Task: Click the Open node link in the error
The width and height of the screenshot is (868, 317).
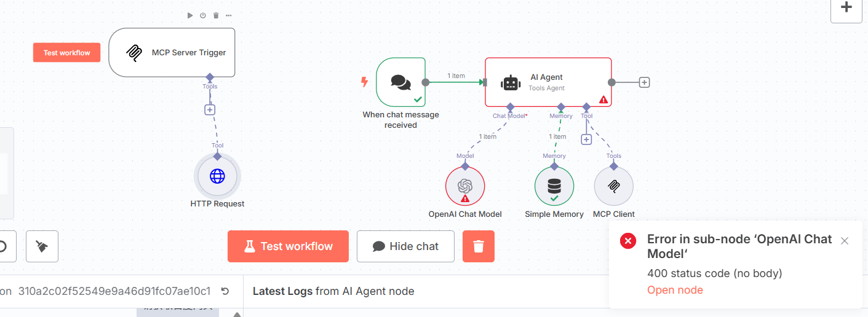Action: [x=675, y=290]
